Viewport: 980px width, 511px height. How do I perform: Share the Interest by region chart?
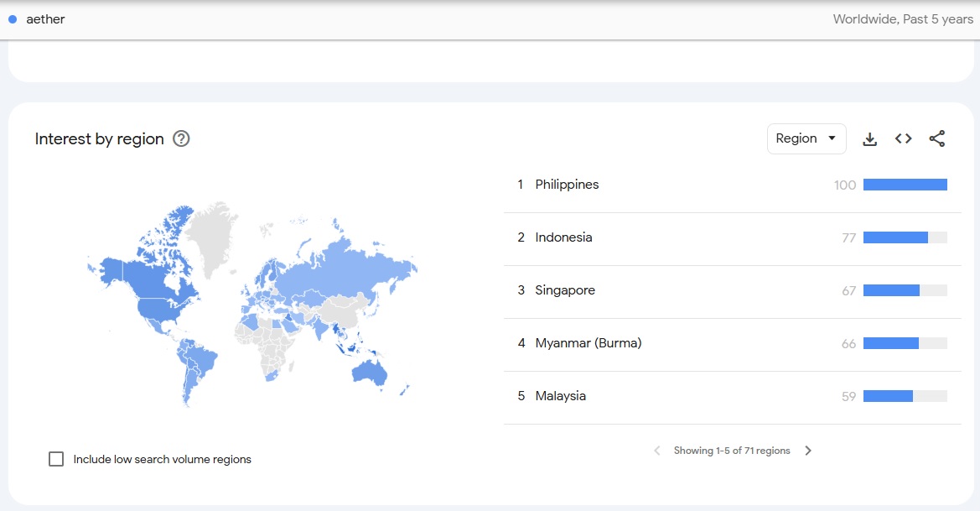click(x=937, y=138)
